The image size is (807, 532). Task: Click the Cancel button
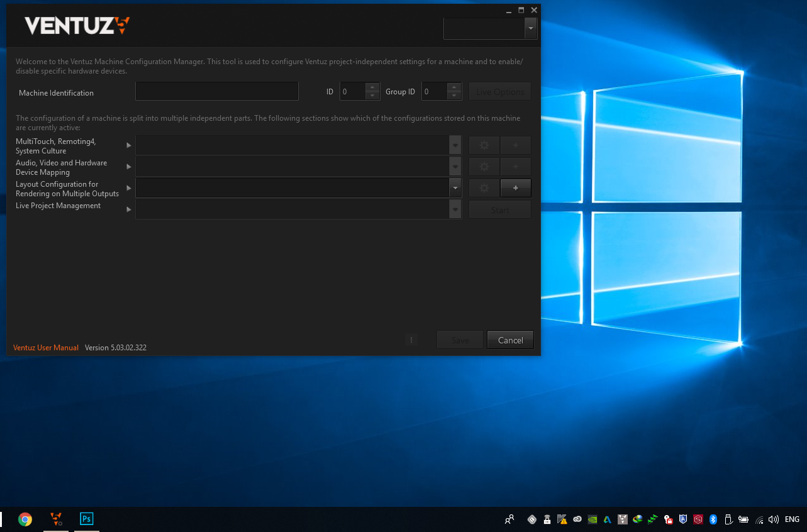[x=510, y=340]
